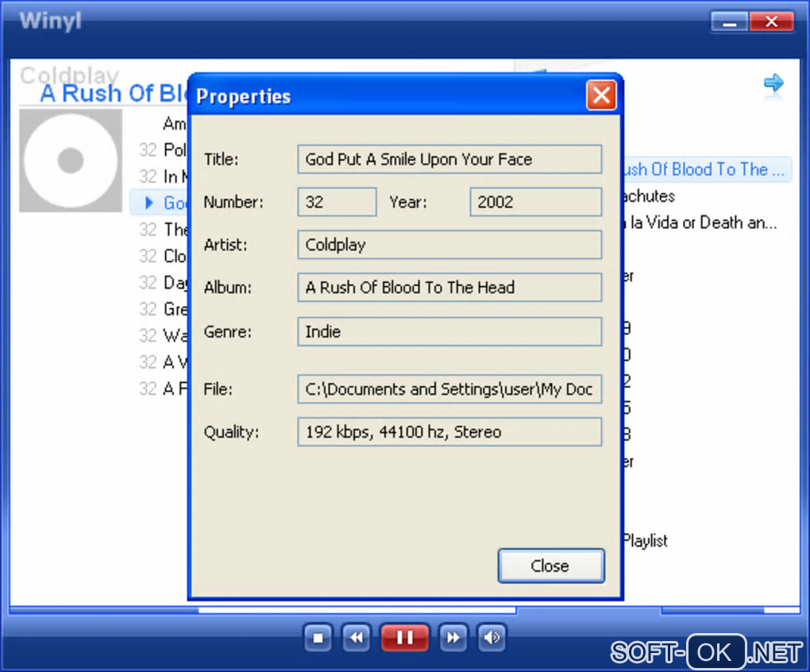Screen dimensions: 810x672
Task: Close the Winyl window
Action: (771, 21)
